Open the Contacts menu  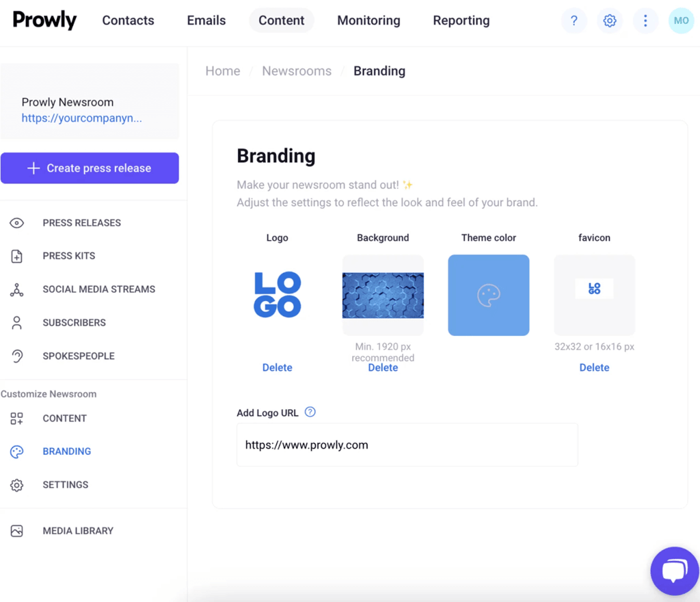click(128, 21)
